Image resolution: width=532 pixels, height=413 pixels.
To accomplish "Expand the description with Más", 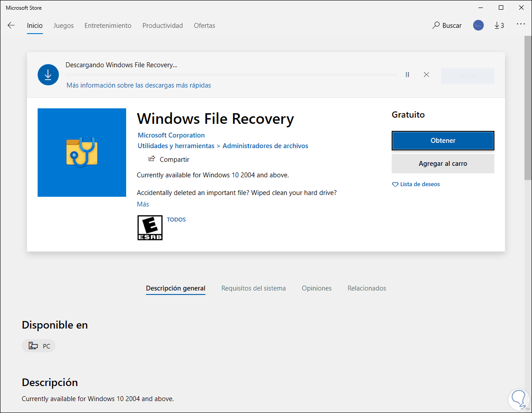I will click(143, 204).
